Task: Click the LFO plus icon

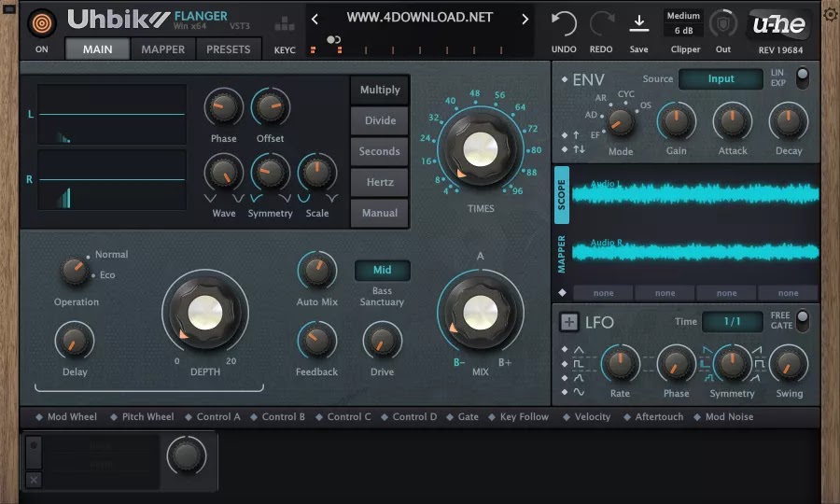Action: coord(568,322)
